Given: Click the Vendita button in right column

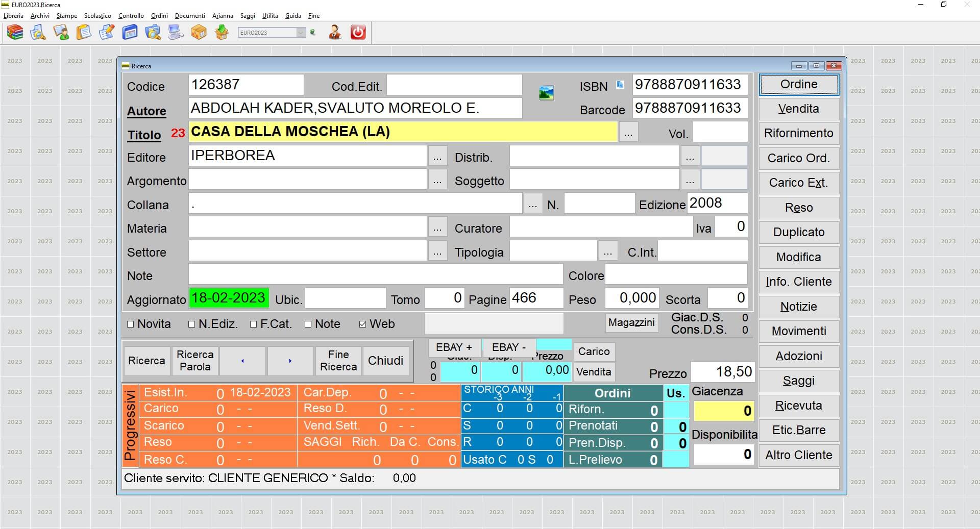Looking at the screenshot, I should pos(799,109).
